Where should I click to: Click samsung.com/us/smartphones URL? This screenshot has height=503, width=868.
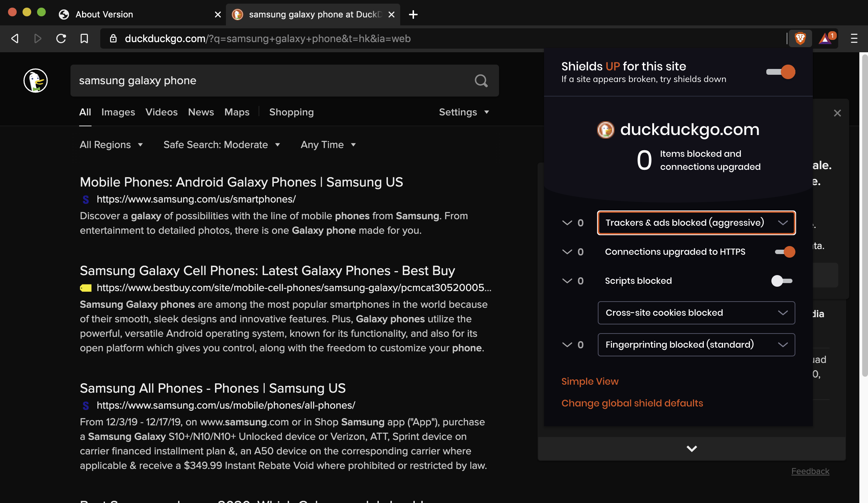196,199
